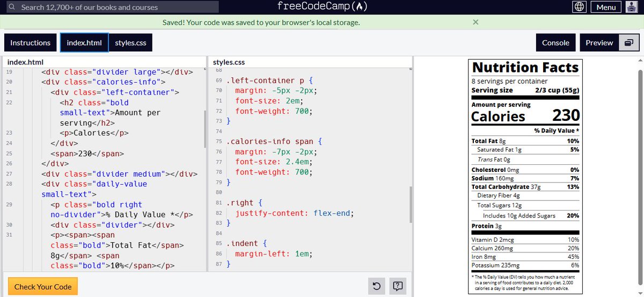This screenshot has height=297, width=644.
Task: Click 'Potassium 235mg' row in preview
Action: [x=525, y=265]
